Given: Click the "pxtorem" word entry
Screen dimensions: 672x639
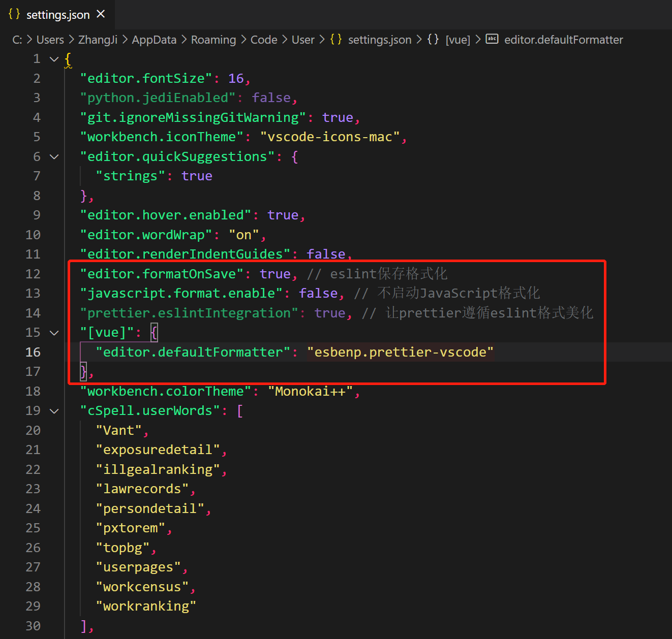Looking at the screenshot, I should tap(130, 528).
